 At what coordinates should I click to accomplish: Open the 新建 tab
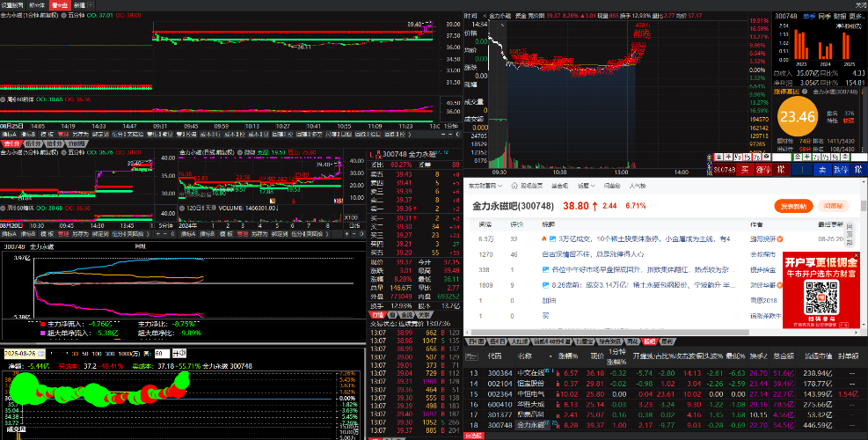(x=80, y=5)
